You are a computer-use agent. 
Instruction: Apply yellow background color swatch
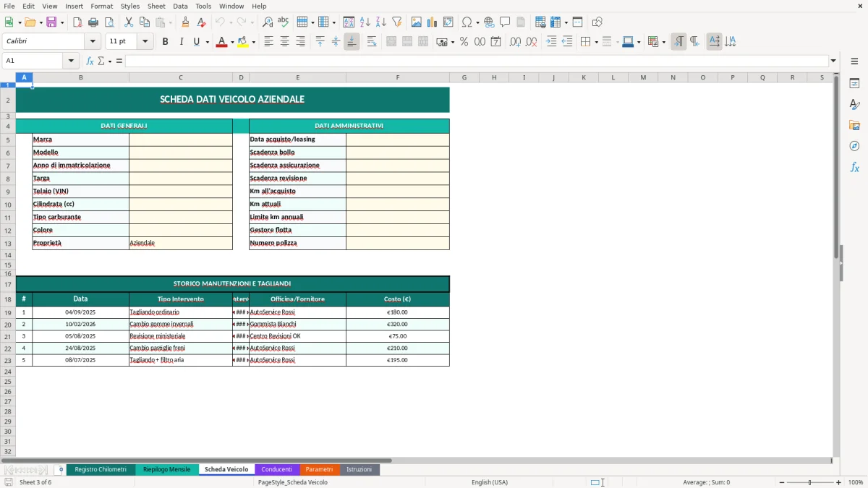coord(242,42)
